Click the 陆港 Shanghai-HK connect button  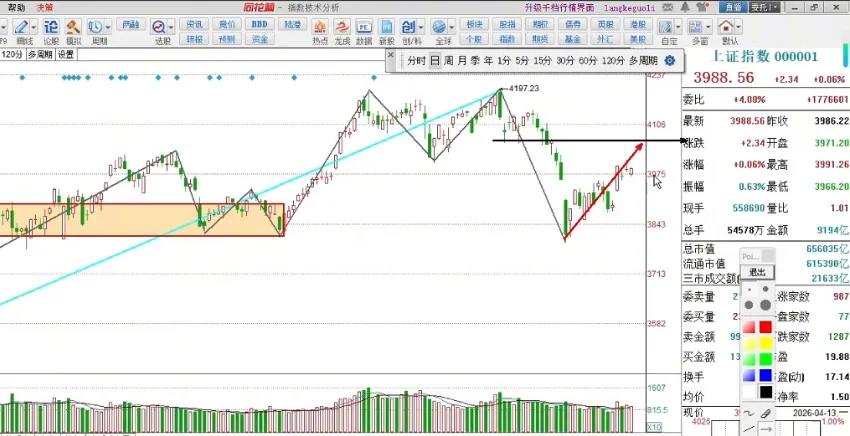[x=292, y=24]
